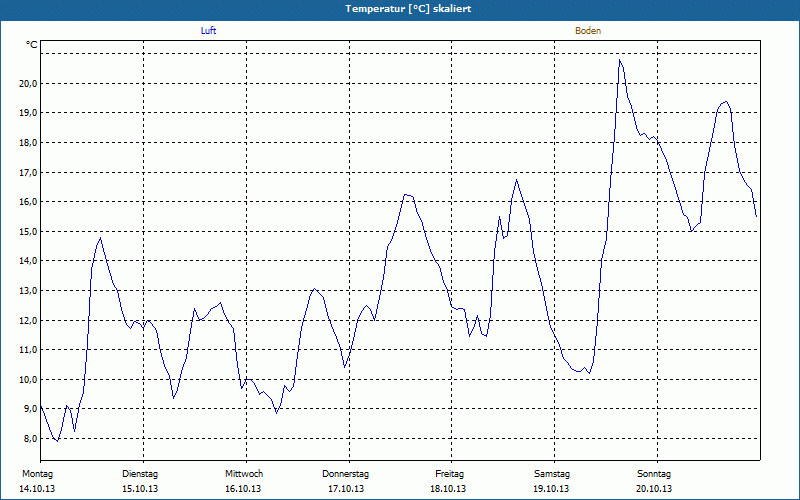This screenshot has height=500, width=800.
Task: Click the '13,0' axis value
Action: (28, 291)
